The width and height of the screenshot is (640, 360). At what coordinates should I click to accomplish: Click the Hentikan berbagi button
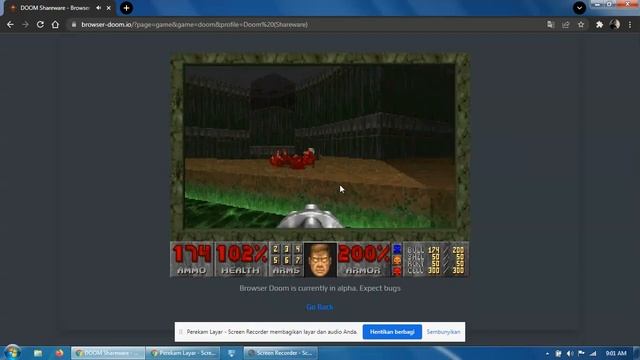[392, 332]
